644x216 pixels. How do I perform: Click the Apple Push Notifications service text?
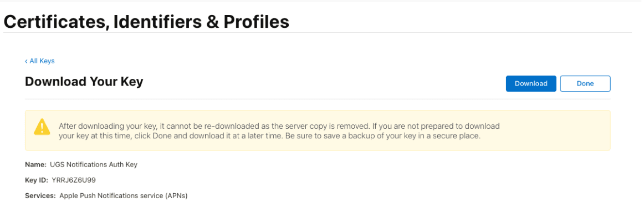[x=111, y=196]
